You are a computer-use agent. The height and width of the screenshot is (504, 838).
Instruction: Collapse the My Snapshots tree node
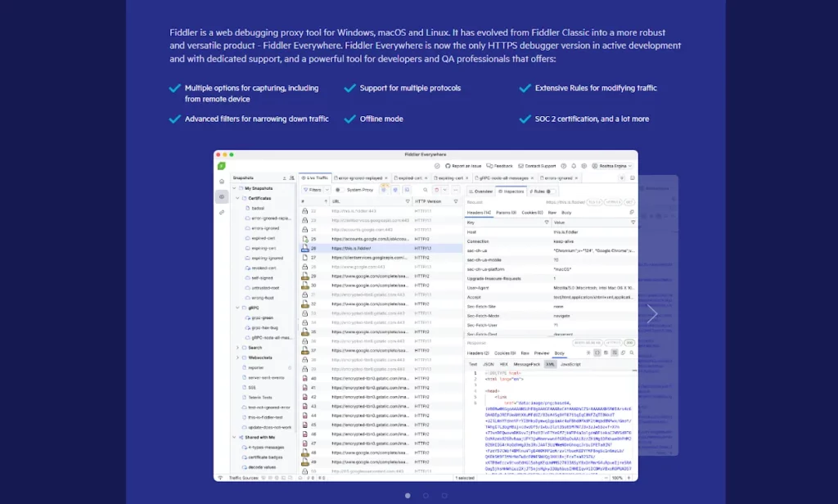coord(234,188)
